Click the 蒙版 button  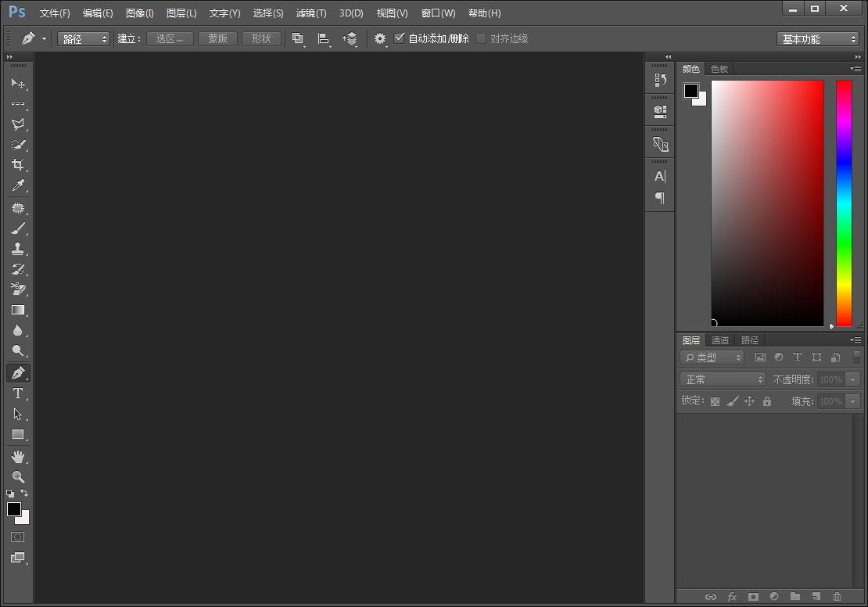(x=217, y=38)
